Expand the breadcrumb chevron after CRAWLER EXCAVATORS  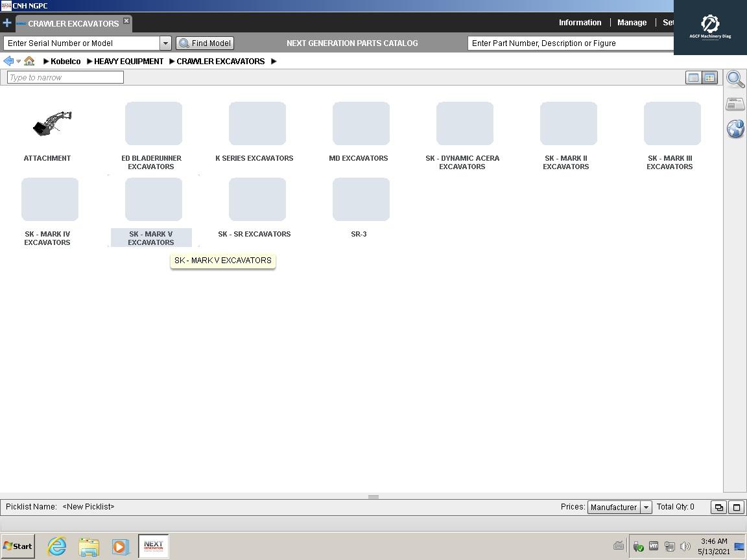point(274,61)
